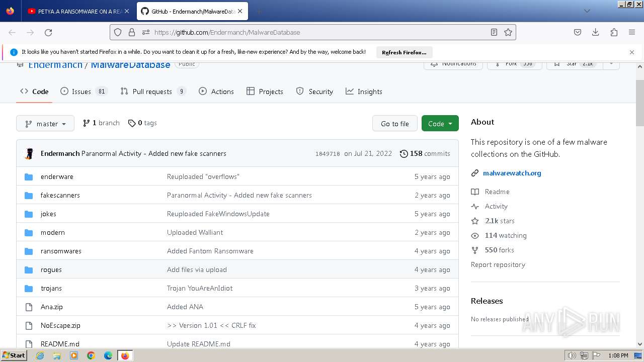Open the Downloads panel icon
Image resolution: width=644 pixels, height=362 pixels.
[596, 32]
